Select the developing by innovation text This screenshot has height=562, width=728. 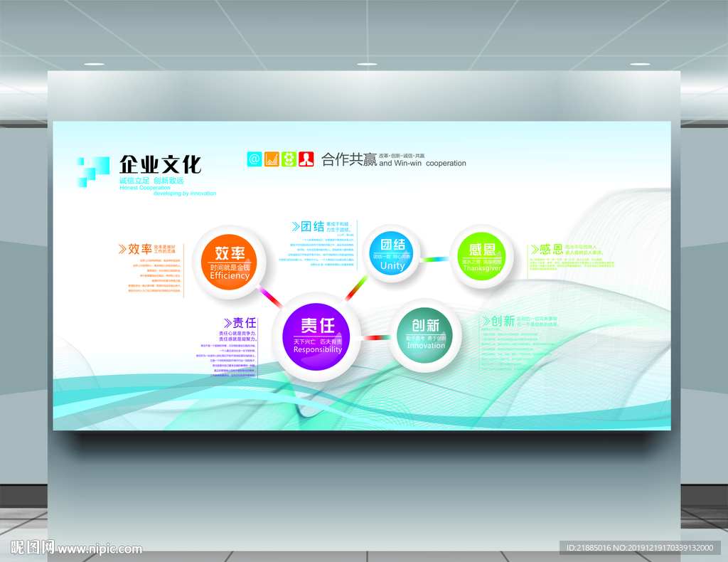tap(185, 193)
